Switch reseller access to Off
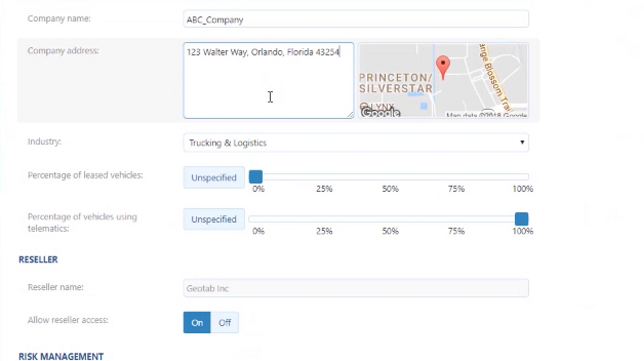This screenshot has width=644, height=361. (224, 322)
